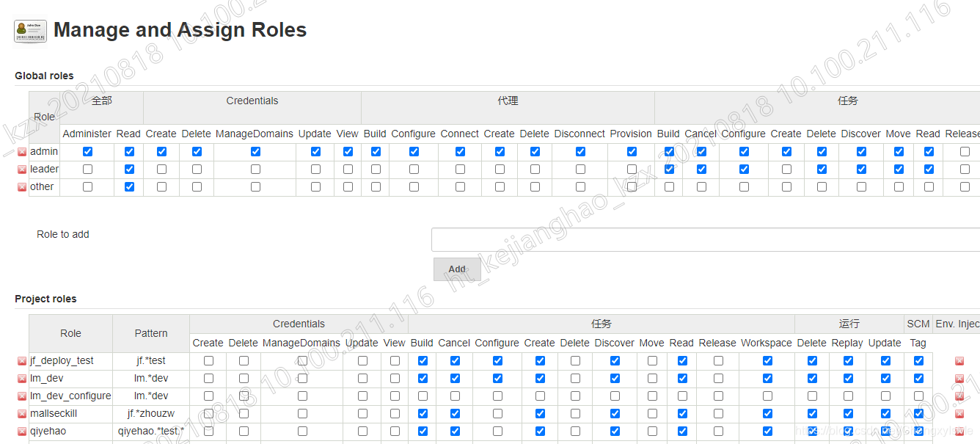Enable 任务 Move for lm_dev role
Screen dimensions: 980x444
coord(652,379)
